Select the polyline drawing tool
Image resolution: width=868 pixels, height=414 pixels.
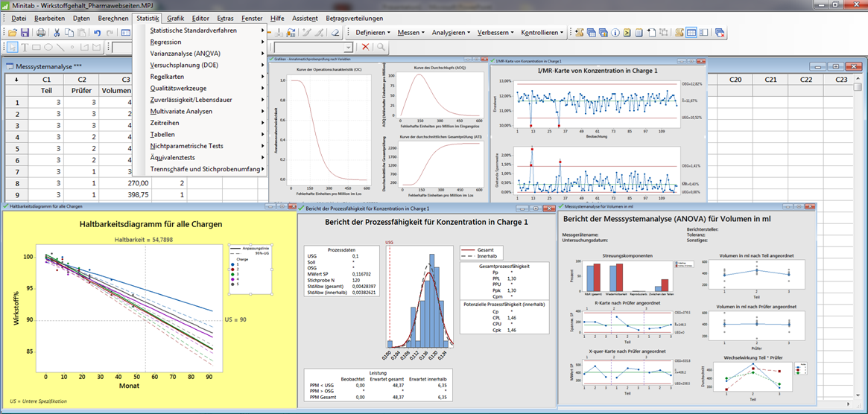85,47
